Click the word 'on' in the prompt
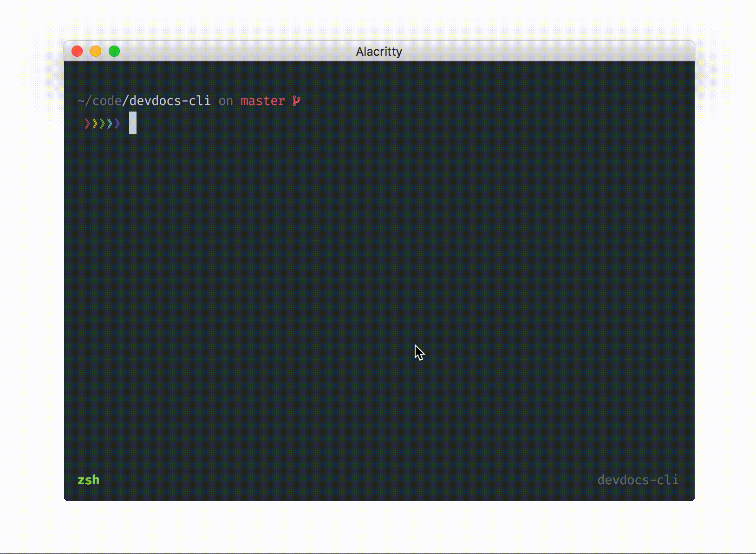Viewport: 756px width, 554px height. (226, 101)
